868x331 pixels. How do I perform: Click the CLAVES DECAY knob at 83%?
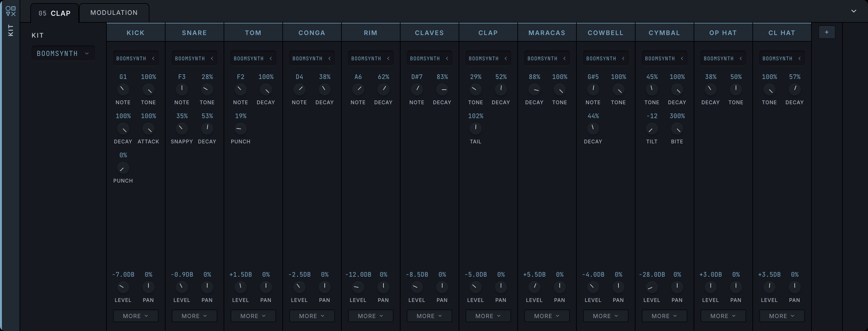click(x=442, y=89)
